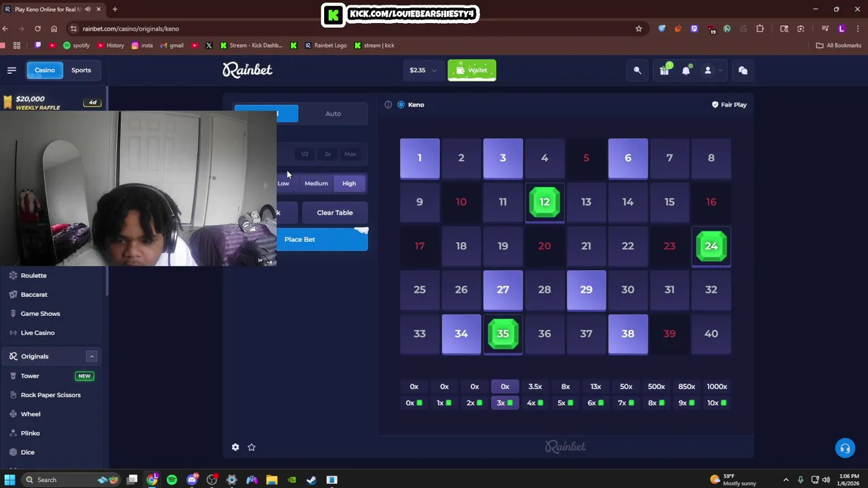Click the Rainbet logo in header
Viewport: 868px width, 488px height.
pyautogui.click(x=248, y=70)
